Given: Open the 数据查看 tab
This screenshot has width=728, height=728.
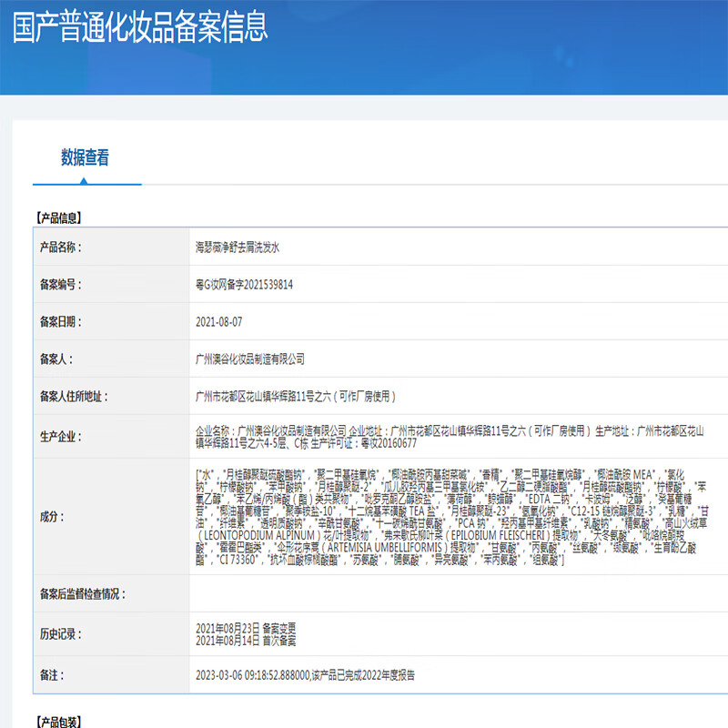Looking at the screenshot, I should [86, 158].
